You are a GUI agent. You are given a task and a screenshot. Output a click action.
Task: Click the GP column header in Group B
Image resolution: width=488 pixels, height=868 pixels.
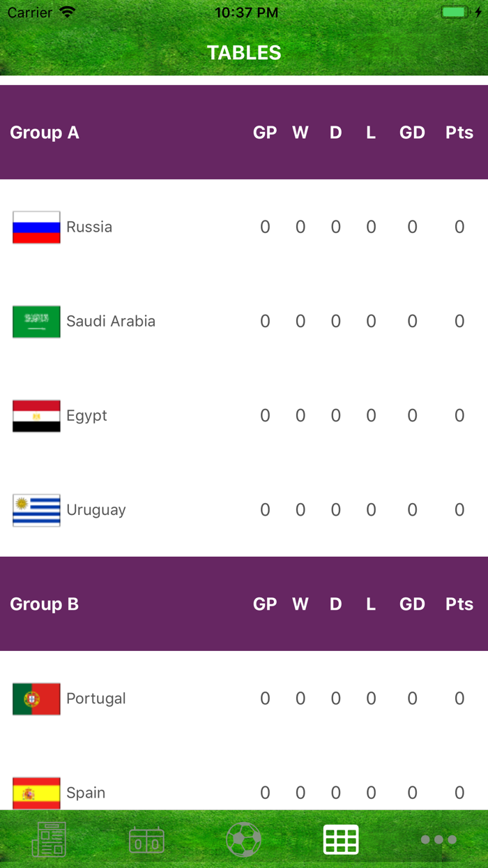tap(265, 604)
